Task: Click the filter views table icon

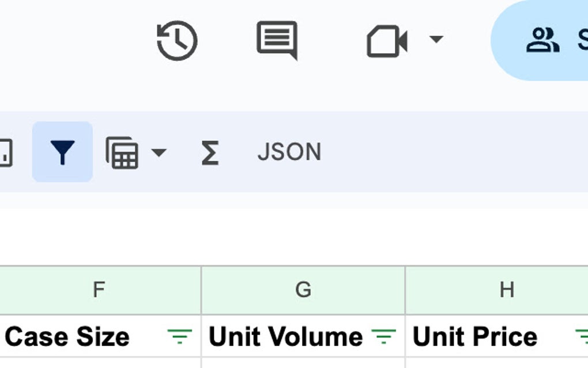Action: (122, 153)
